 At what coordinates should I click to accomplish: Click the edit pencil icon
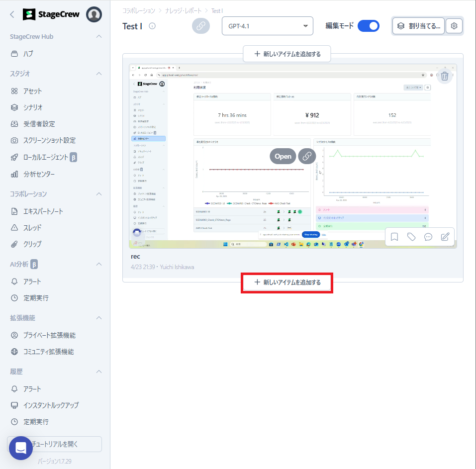[445, 237]
